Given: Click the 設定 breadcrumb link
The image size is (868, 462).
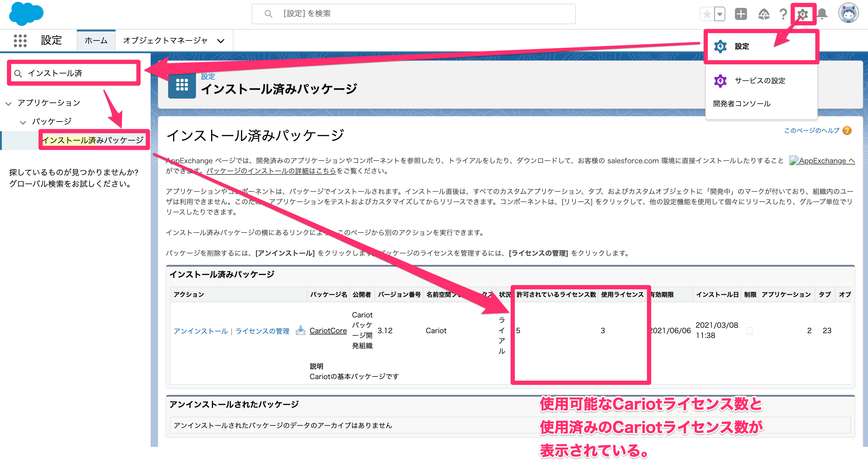Looking at the screenshot, I should coord(208,76).
